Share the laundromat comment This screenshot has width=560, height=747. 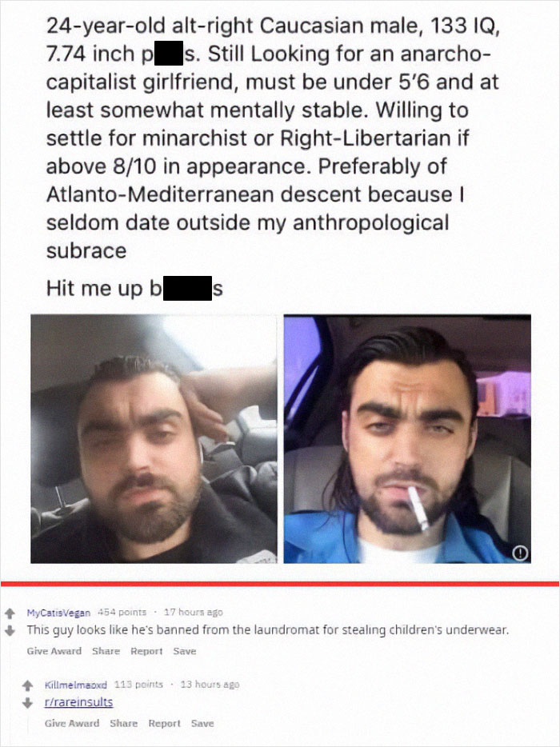(106, 651)
